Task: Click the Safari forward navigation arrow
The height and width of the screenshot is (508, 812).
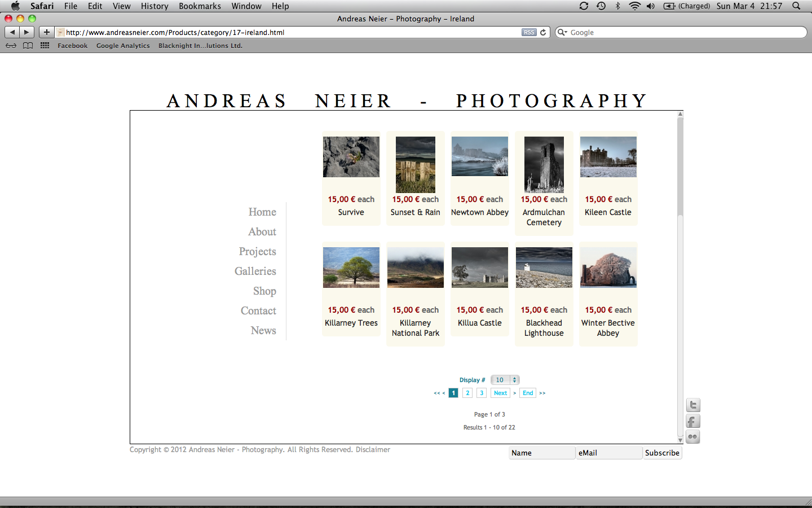Action: 27,32
